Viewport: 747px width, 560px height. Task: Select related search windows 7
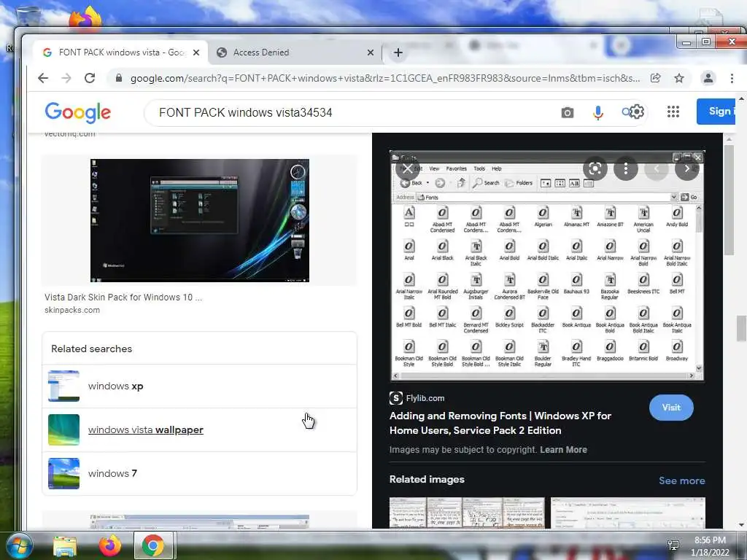pos(200,474)
